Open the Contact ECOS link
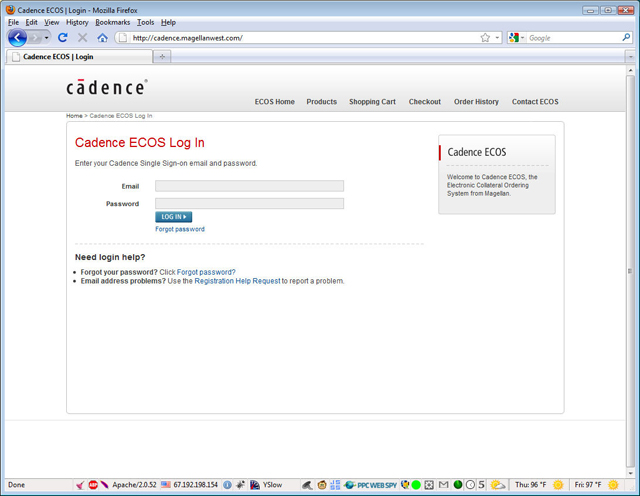 coord(535,102)
